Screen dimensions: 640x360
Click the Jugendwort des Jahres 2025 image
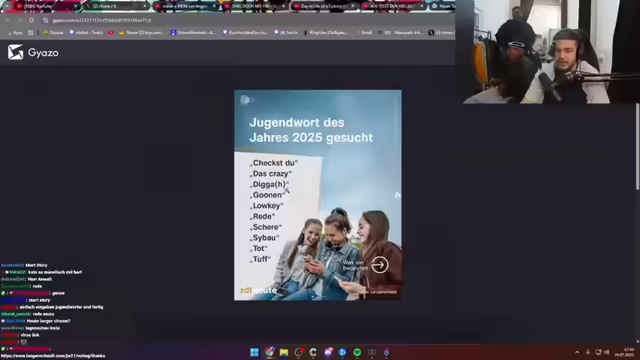(x=318, y=195)
